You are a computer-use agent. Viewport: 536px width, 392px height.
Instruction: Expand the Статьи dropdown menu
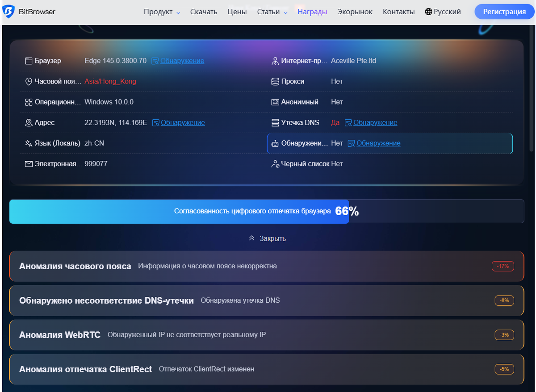[x=272, y=12]
